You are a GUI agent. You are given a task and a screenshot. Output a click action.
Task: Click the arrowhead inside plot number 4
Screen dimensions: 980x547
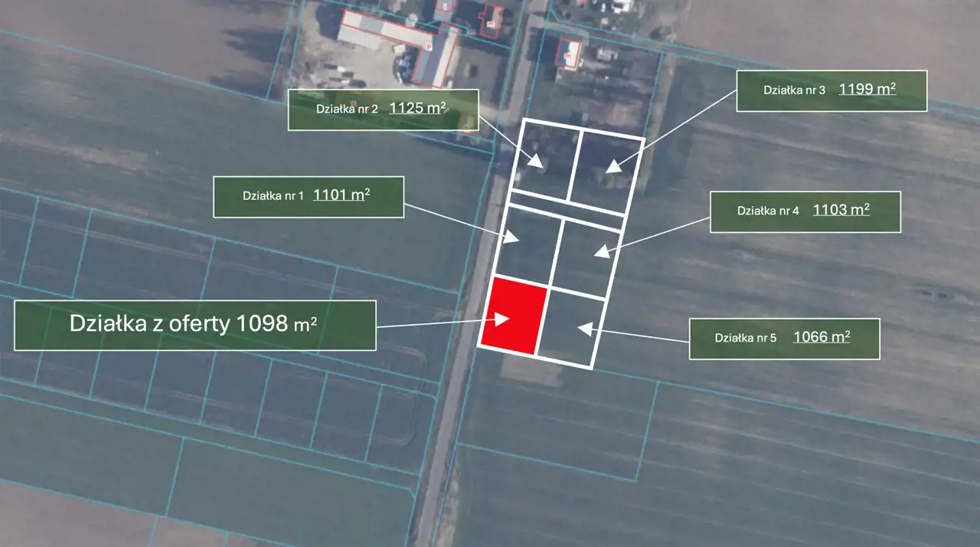point(601,249)
